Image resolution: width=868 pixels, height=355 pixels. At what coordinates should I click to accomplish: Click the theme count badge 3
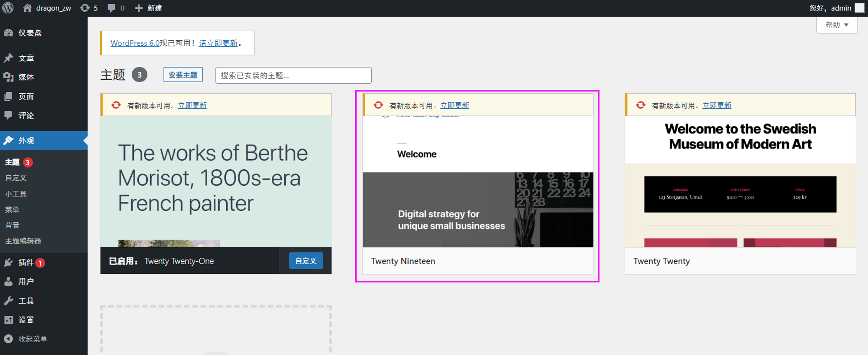140,75
